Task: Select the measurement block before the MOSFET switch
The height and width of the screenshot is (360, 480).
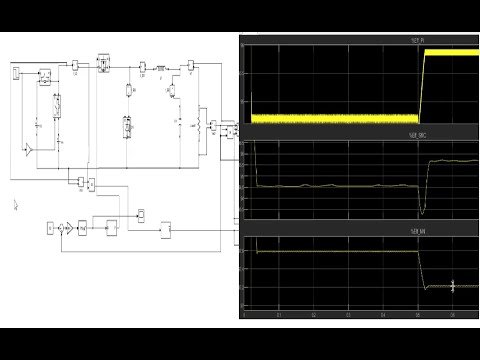Action: pos(75,65)
